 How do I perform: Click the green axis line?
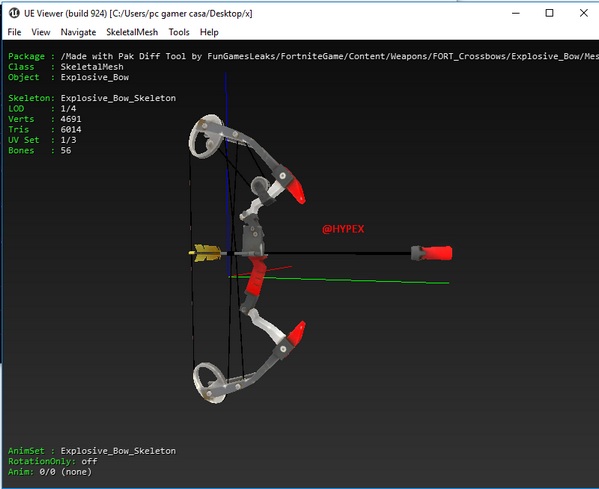click(x=340, y=280)
